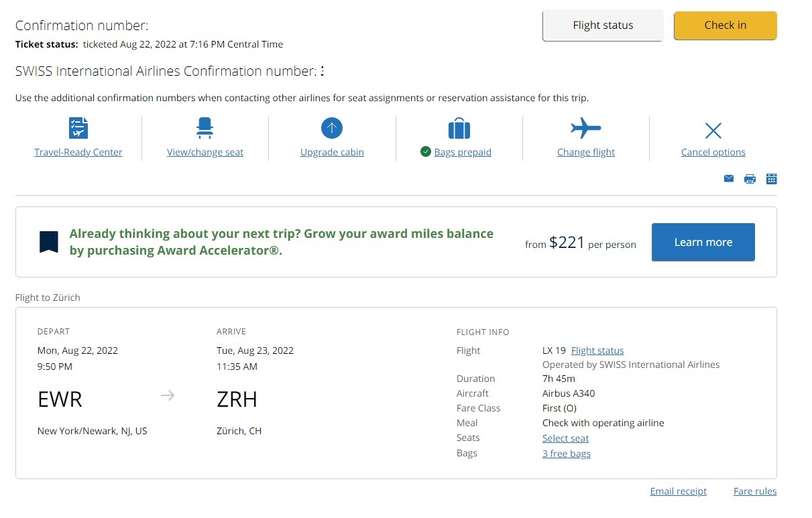Click the seat icon above View/change seat

tap(205, 128)
